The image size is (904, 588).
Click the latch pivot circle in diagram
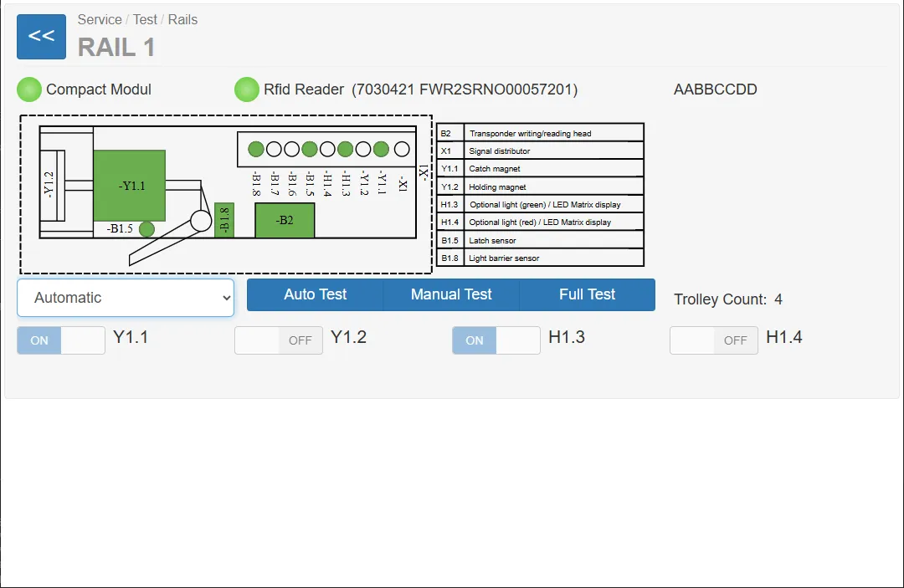click(x=201, y=221)
